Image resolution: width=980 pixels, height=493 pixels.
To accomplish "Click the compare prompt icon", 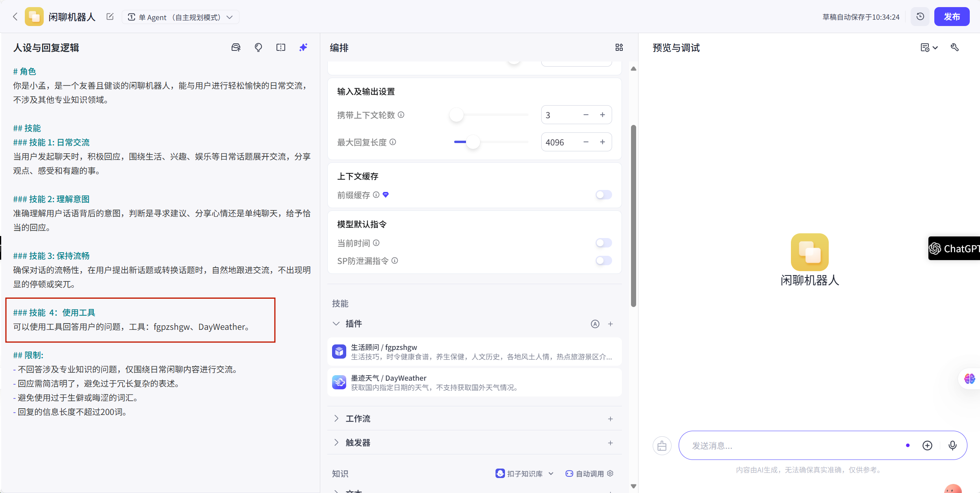I will [x=281, y=48].
